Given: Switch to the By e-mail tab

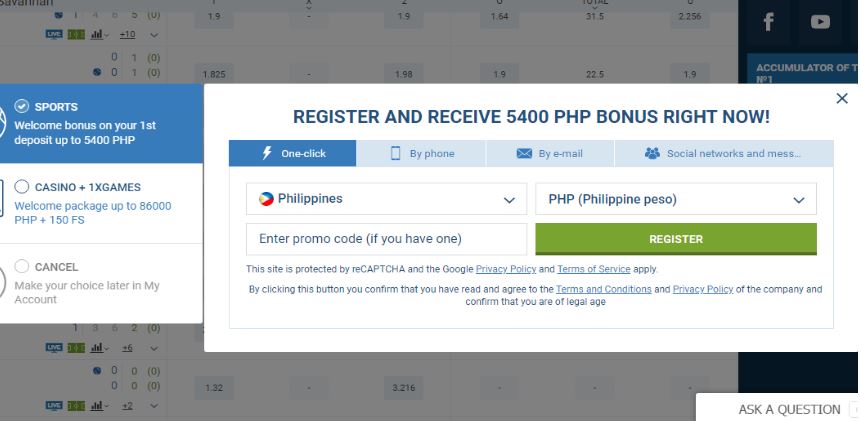Looking at the screenshot, I should coord(550,153).
